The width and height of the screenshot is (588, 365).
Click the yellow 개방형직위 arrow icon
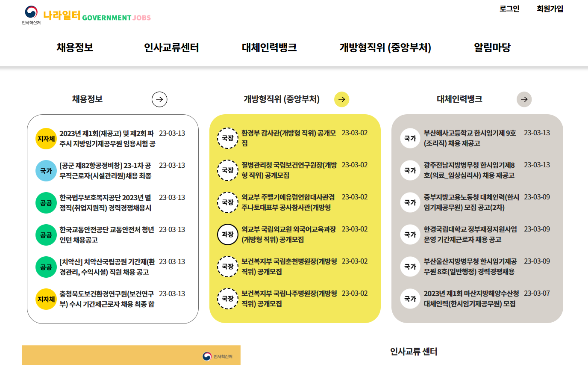[x=341, y=99]
